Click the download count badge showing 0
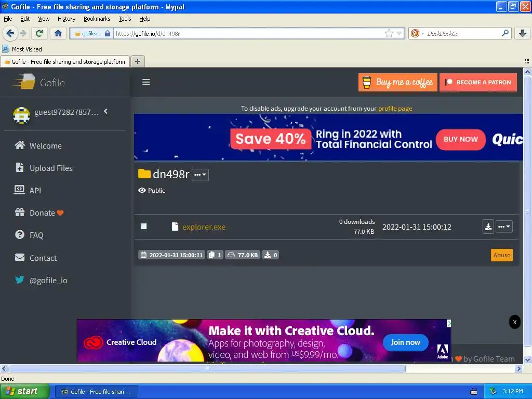Viewport: 532px width, 399px height. point(270,255)
